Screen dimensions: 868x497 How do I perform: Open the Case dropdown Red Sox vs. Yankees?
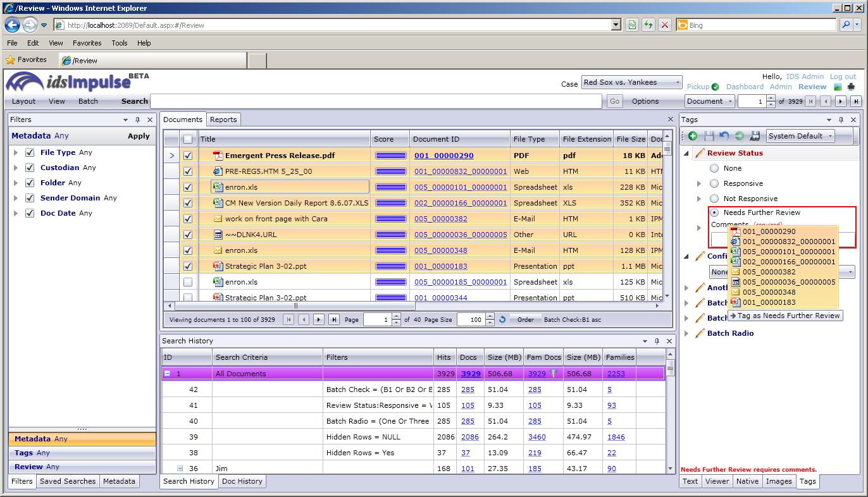pos(631,82)
